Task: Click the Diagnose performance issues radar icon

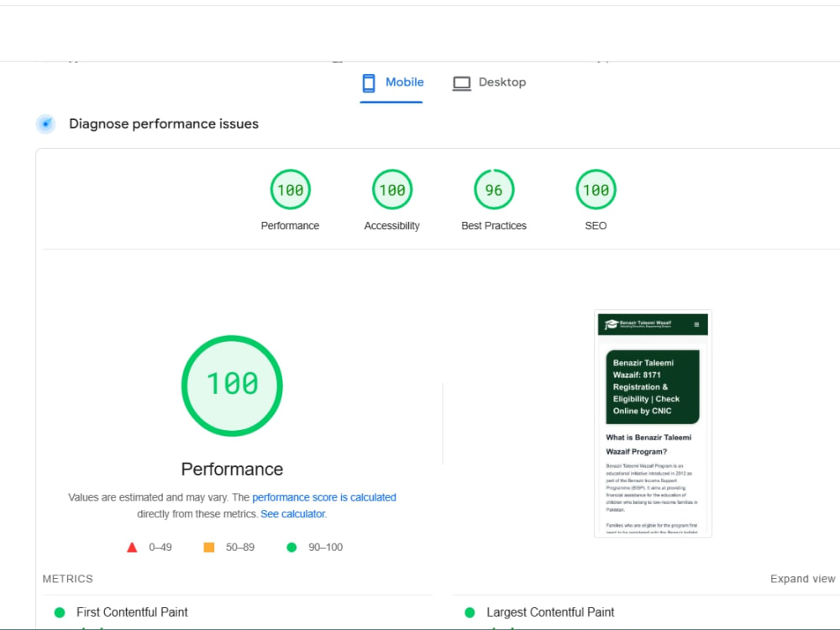Action: point(46,123)
